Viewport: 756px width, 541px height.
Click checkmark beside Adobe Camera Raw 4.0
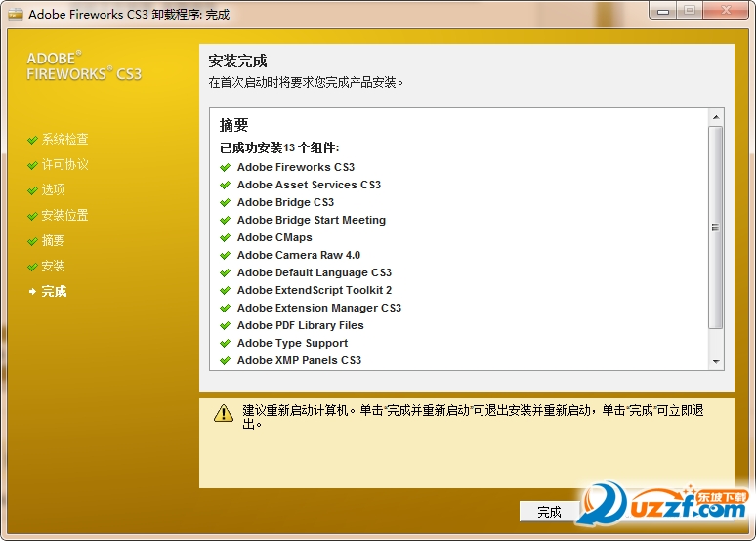pyautogui.click(x=226, y=256)
